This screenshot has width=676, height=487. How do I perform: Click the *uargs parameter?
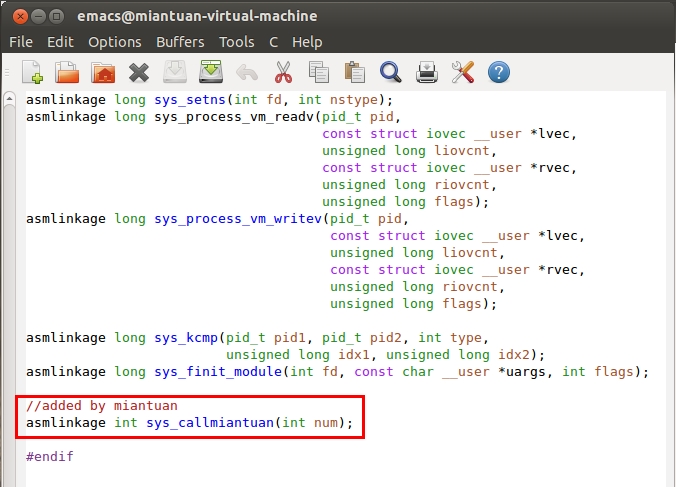coord(522,372)
